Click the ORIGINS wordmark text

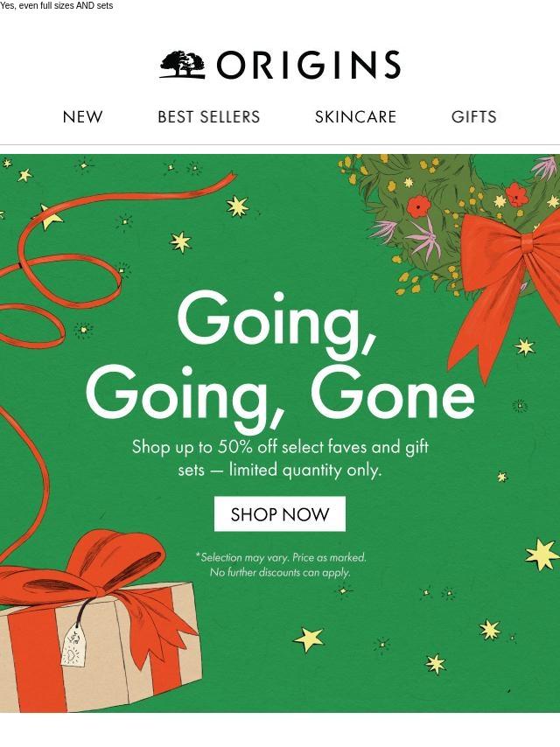pyautogui.click(x=309, y=65)
